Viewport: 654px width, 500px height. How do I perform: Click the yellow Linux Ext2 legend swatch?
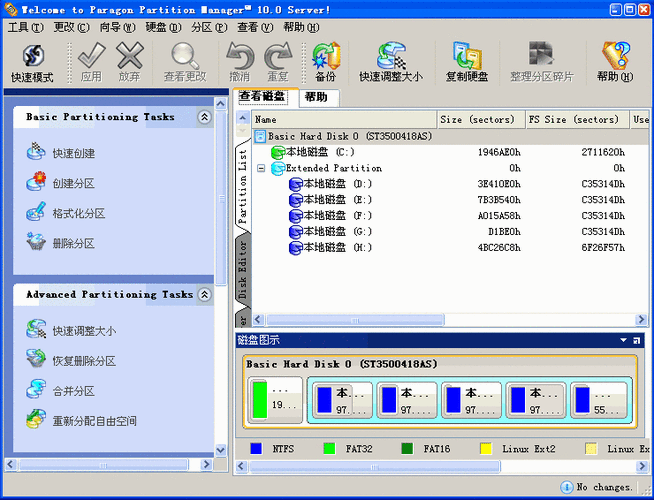pyautogui.click(x=486, y=449)
